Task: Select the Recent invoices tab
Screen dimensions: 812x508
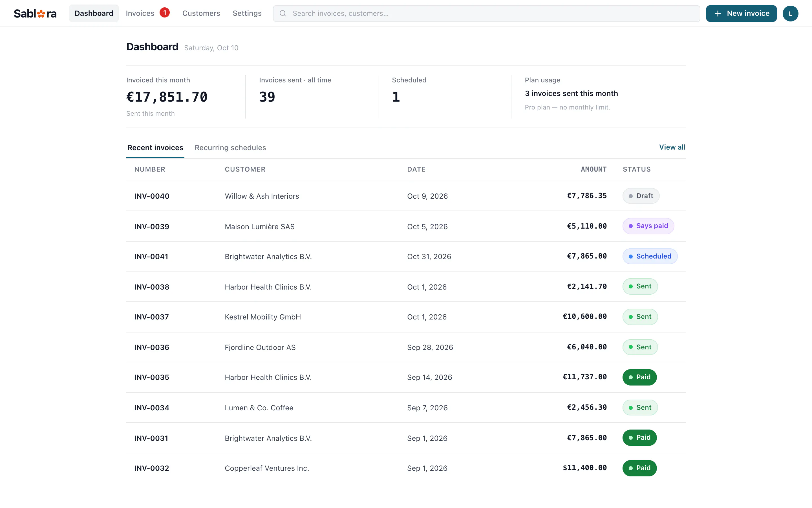Action: [x=155, y=148]
